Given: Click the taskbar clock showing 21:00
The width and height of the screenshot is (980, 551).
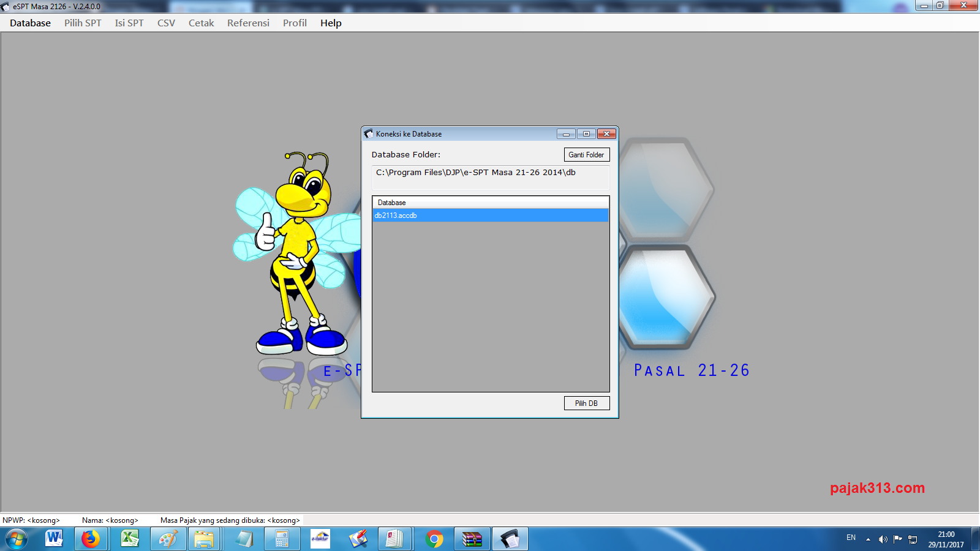Looking at the screenshot, I should 946,539.
